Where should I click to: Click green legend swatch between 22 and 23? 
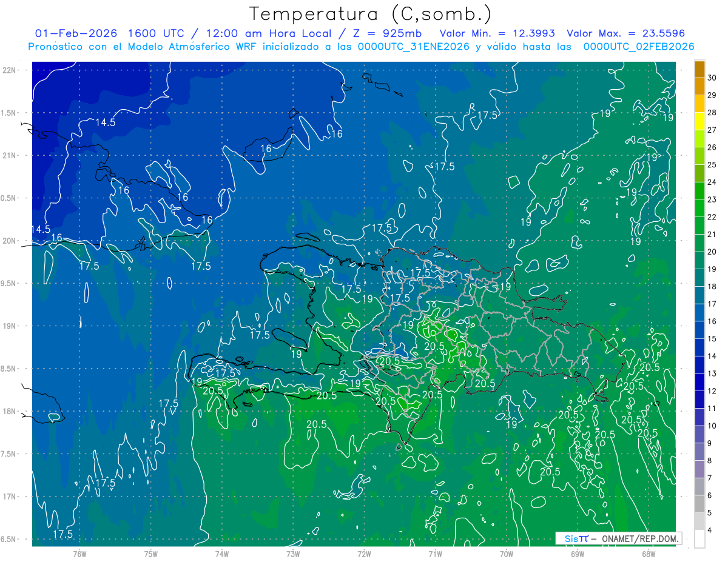click(x=699, y=209)
